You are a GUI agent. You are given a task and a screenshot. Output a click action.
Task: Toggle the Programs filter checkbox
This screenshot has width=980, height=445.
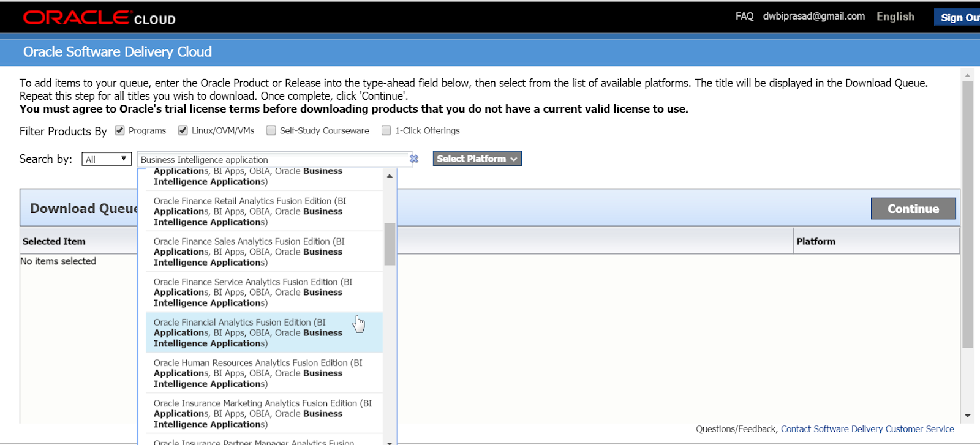pos(120,130)
